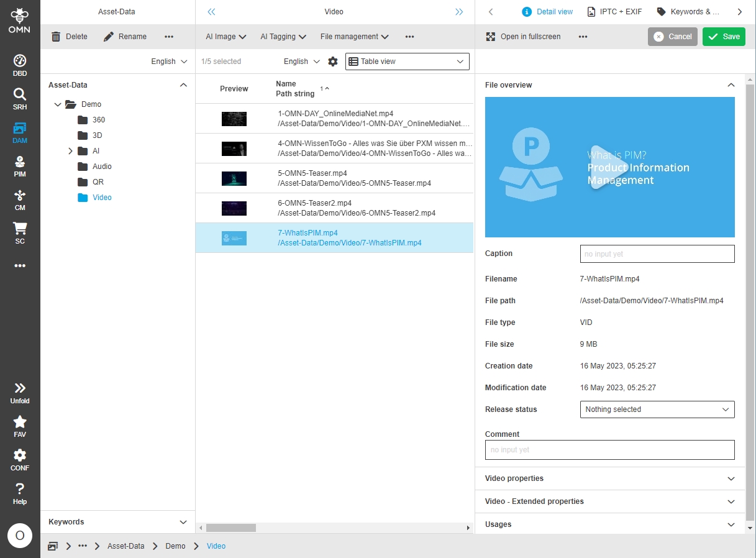Open the File management menu
The width and height of the screenshot is (756, 558).
pos(354,37)
